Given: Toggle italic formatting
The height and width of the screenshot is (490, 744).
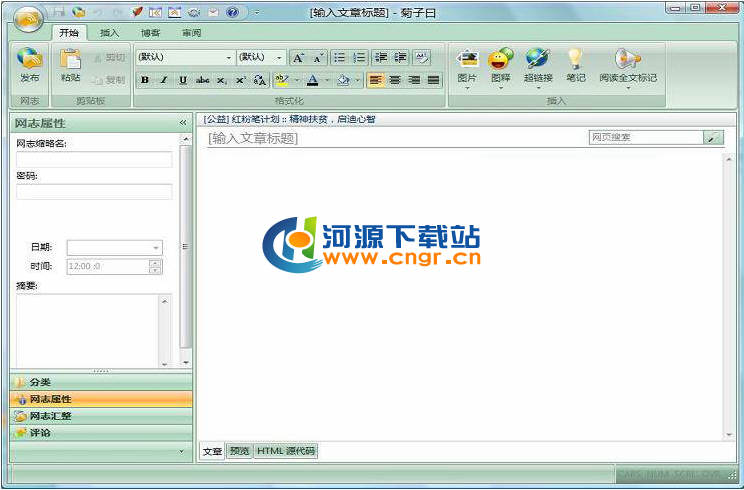Looking at the screenshot, I should click(x=164, y=80).
